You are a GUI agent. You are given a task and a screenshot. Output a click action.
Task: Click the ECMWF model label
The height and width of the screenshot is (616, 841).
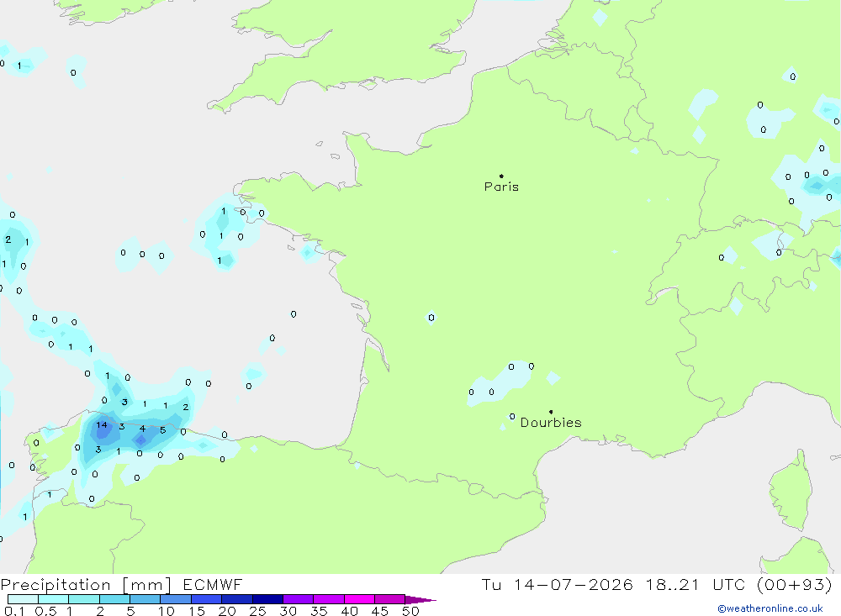[213, 584]
